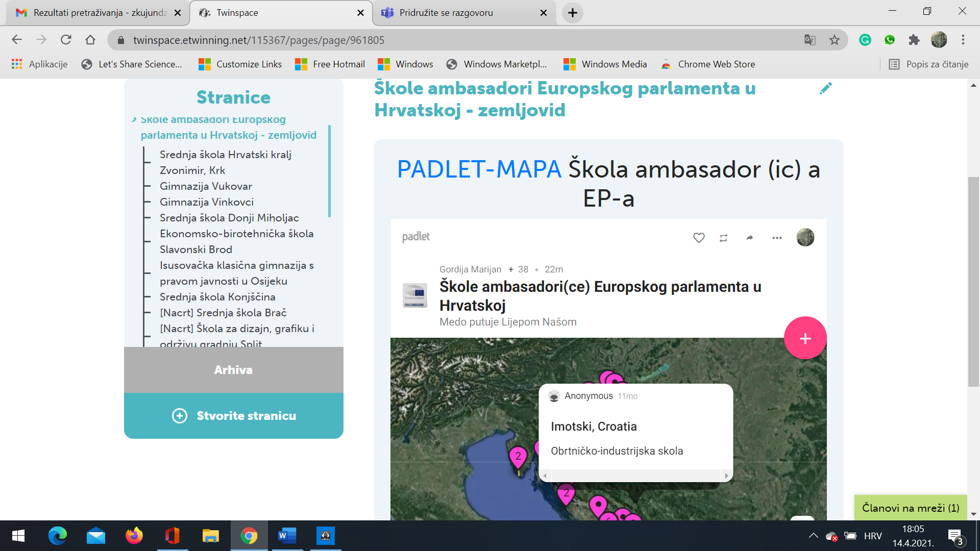This screenshot has height=551, width=980.
Task: Click the address bar URL
Action: point(259,40)
